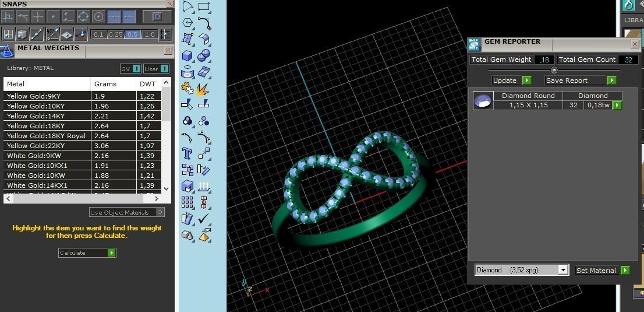Screen dimensions: 644x312
Task: Toggle the Intersection snap
Action: [38, 16]
